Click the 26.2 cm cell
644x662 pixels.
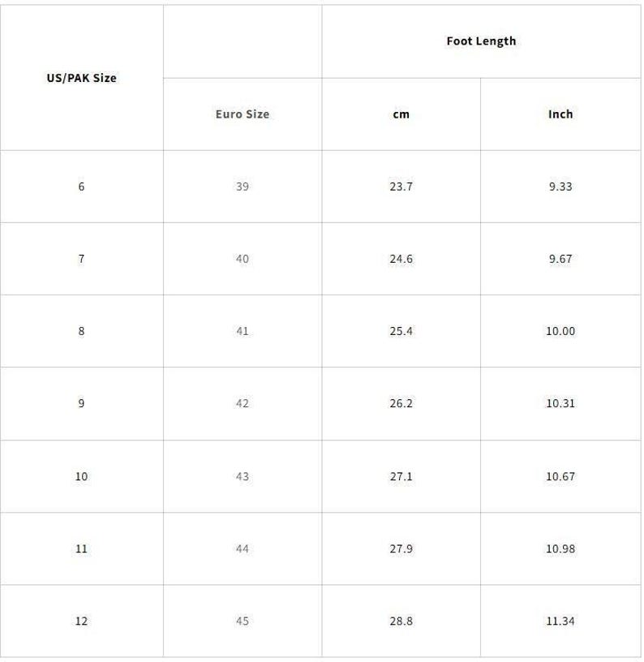coord(401,404)
